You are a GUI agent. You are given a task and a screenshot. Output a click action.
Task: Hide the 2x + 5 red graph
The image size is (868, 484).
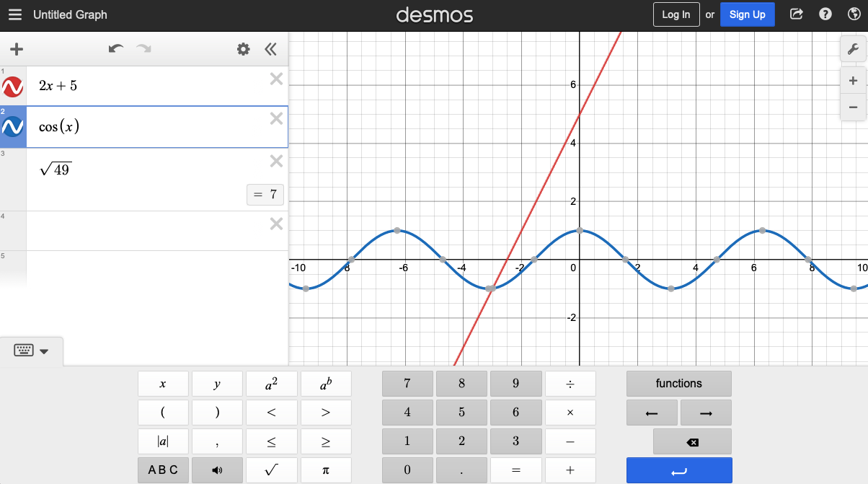[x=13, y=87]
